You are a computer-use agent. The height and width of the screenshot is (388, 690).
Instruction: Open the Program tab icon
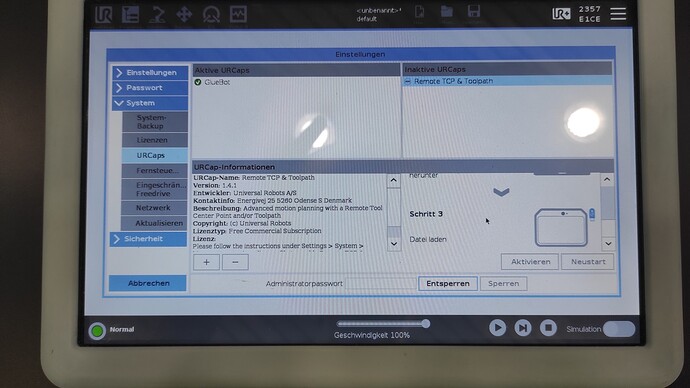pos(130,15)
